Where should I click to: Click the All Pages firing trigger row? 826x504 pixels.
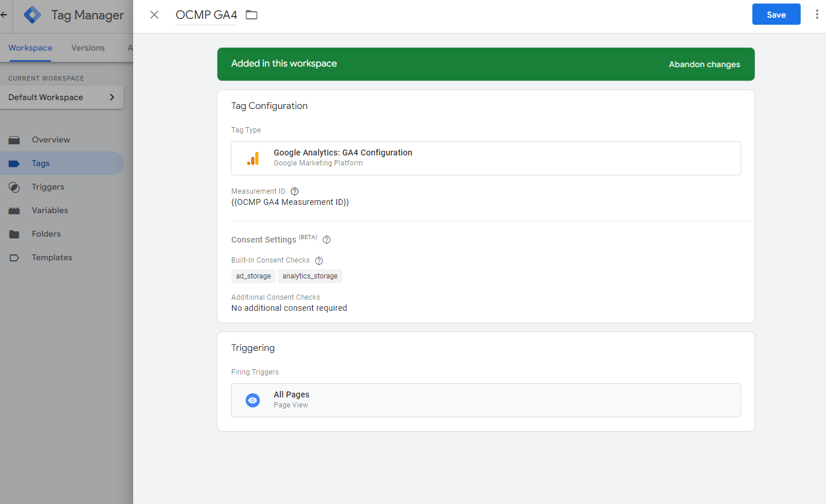(485, 400)
